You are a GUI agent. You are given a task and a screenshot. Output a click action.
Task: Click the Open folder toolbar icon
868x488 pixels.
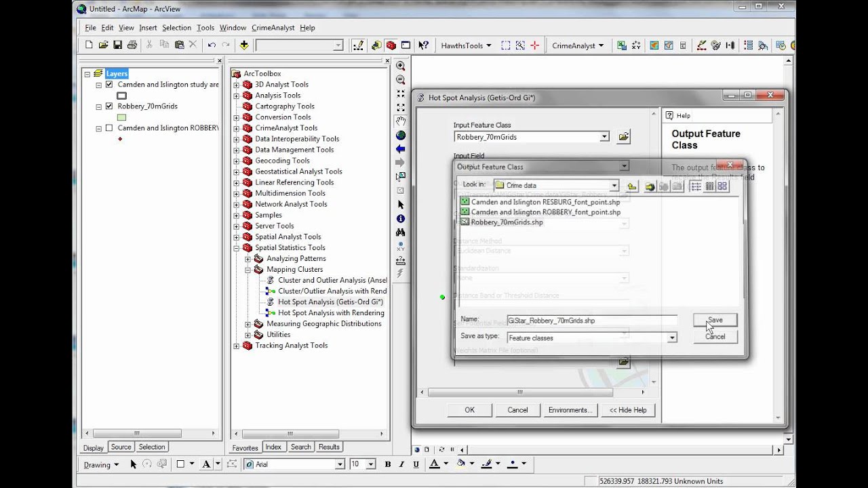103,45
